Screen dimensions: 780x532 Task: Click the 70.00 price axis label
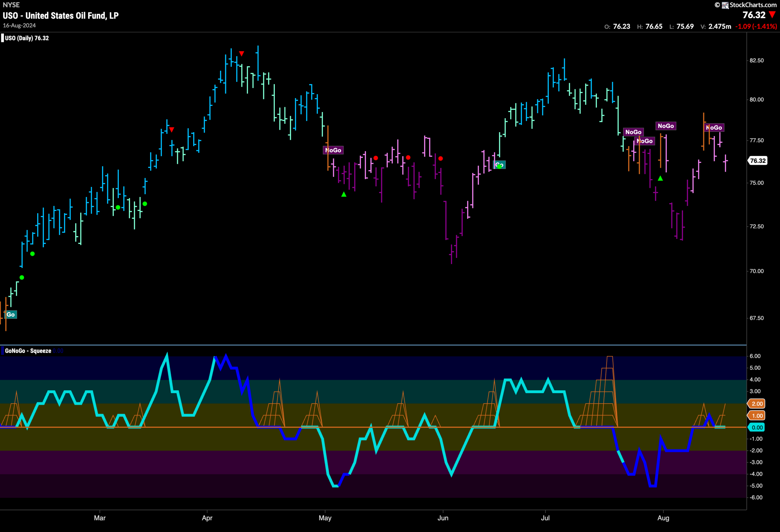[757, 271]
